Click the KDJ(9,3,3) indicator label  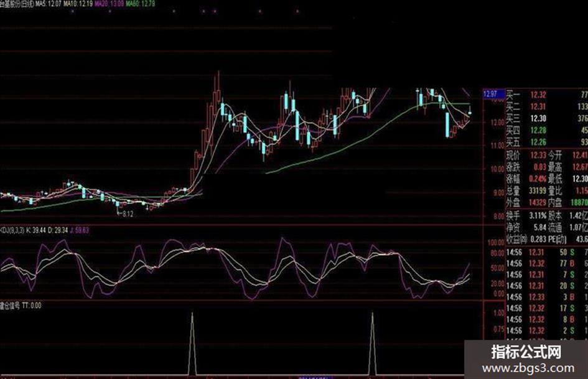click(x=12, y=230)
